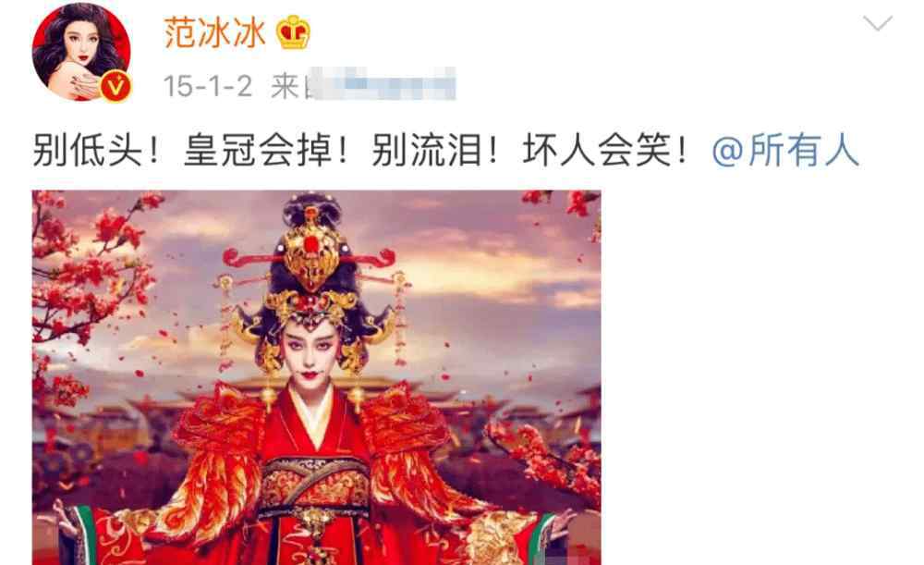Click the golden crown membership icon
Image resolution: width=924 pixels, height=565 pixels.
294,32
